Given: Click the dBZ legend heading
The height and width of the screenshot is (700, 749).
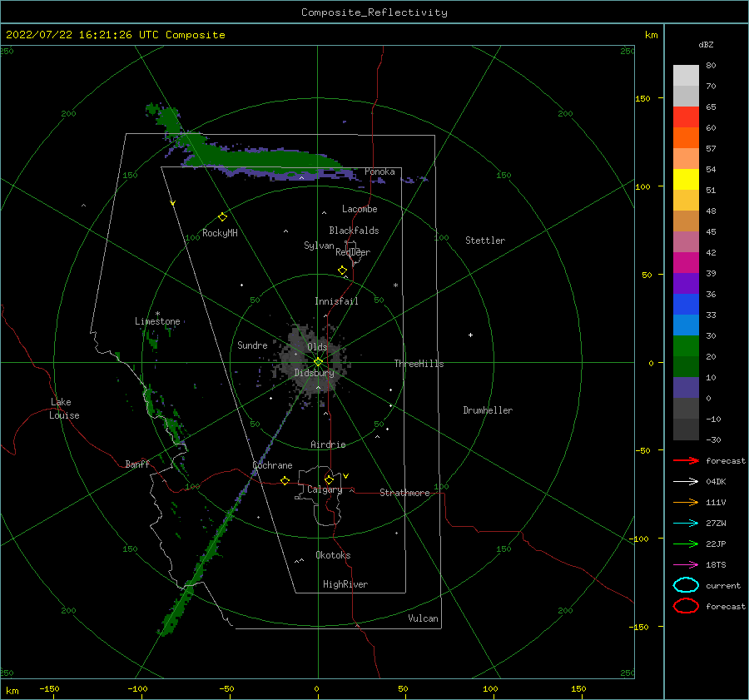Looking at the screenshot, I should pos(706,44).
